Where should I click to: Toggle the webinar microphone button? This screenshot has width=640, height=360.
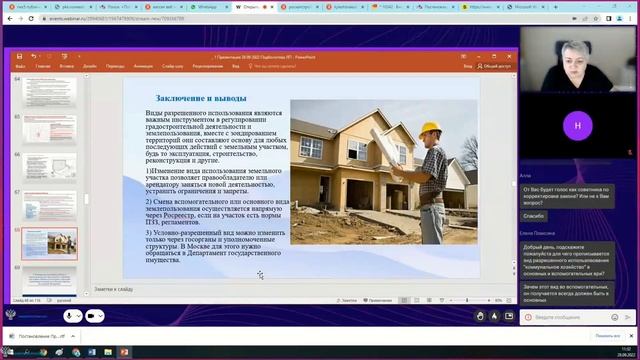click(69, 316)
